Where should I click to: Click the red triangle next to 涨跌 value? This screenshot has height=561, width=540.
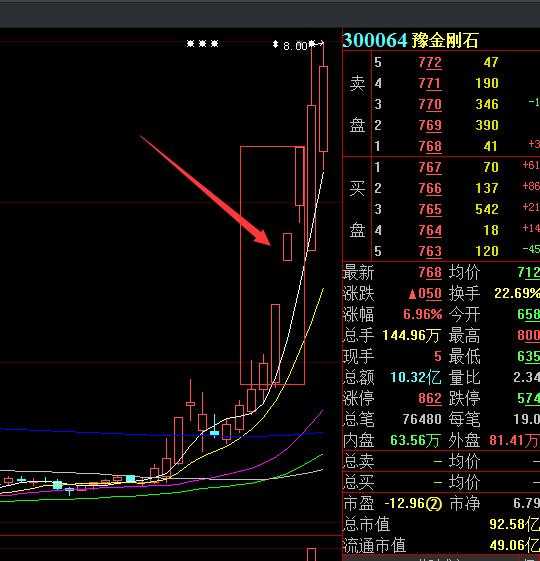[x=412, y=294]
